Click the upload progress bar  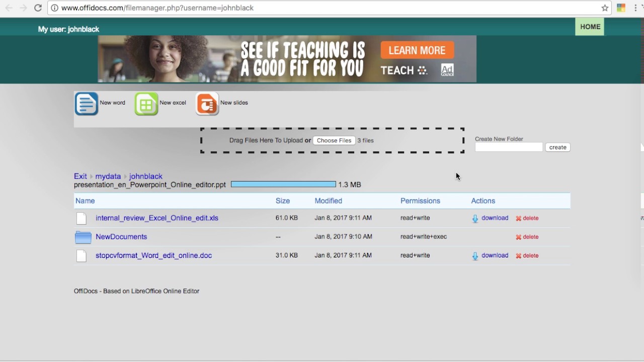(x=283, y=185)
